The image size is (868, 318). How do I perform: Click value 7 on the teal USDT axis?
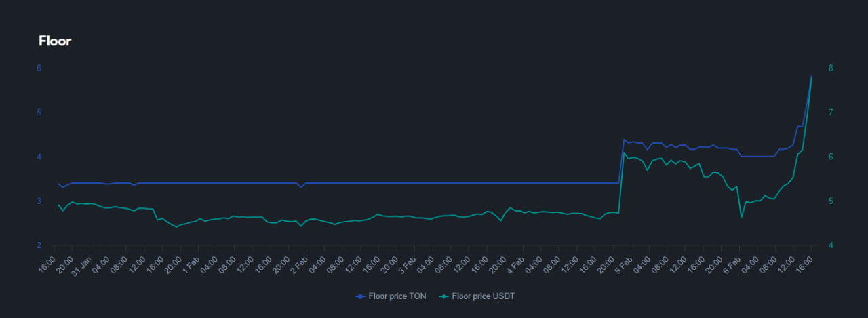(x=830, y=112)
